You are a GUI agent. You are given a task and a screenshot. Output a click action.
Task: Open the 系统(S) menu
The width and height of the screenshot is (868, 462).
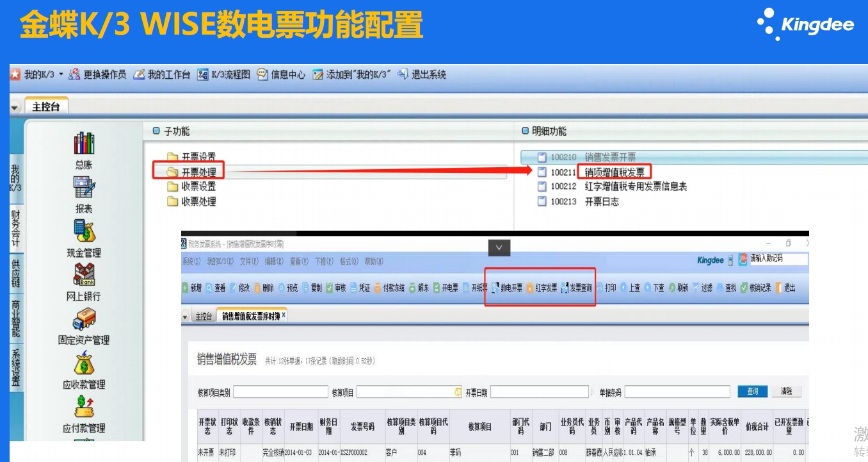coord(191,261)
